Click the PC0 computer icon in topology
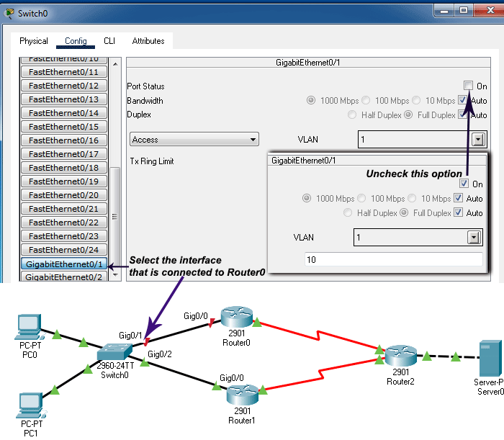The image size is (504, 440). (30, 327)
